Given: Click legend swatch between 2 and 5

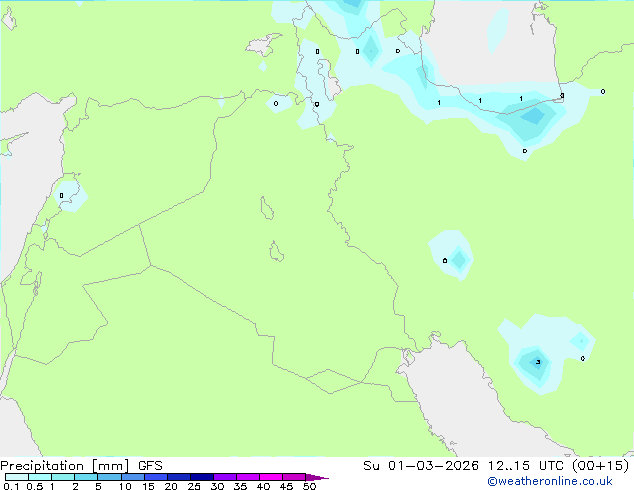Looking at the screenshot, I should (86, 477).
